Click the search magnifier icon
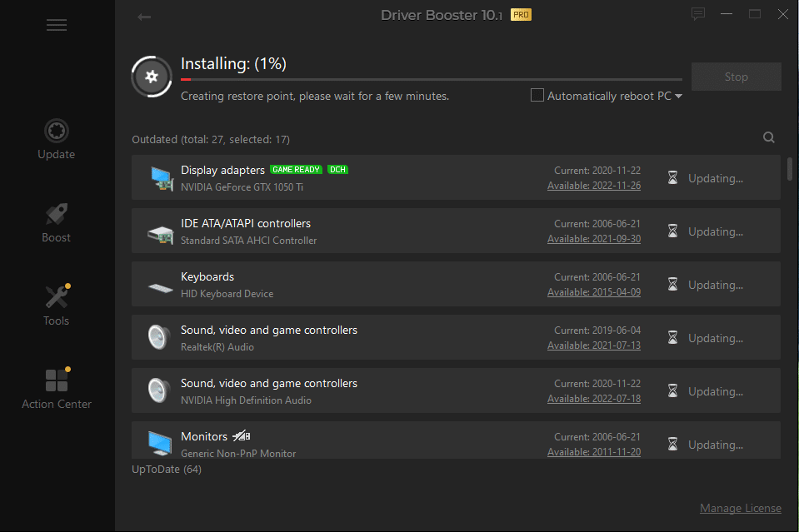This screenshot has width=799, height=532. [x=769, y=137]
